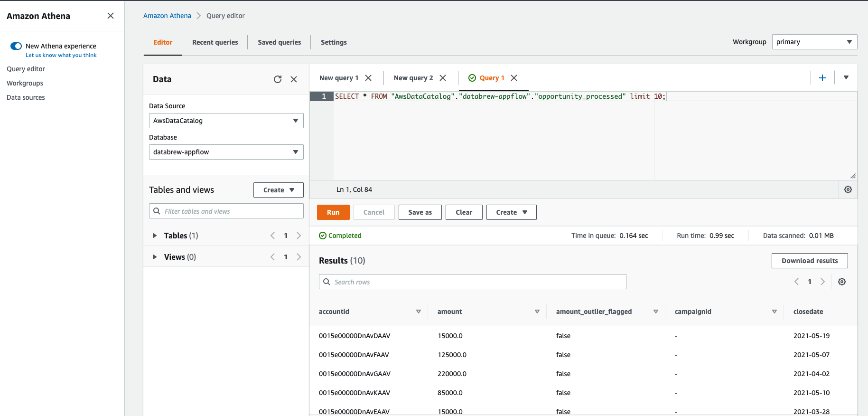Click account ID 0015e00000DnAvDAAV cell
The height and width of the screenshot is (416, 868).
pyautogui.click(x=355, y=336)
